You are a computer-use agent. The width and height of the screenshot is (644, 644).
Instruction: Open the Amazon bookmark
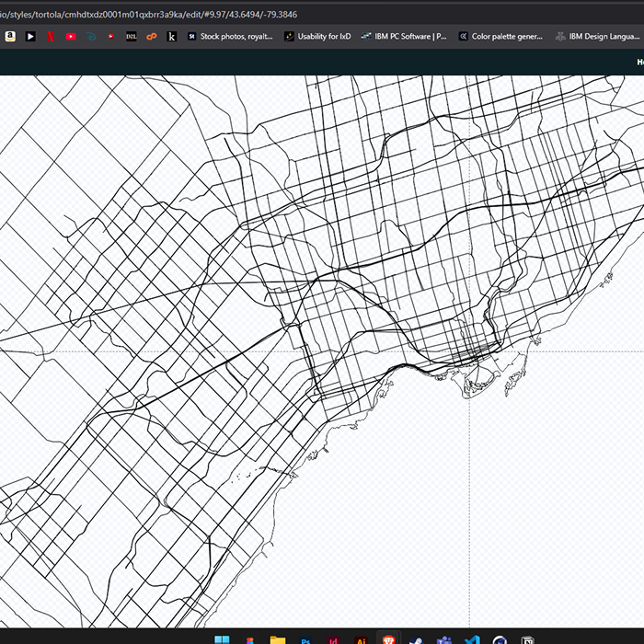[x=10, y=37]
